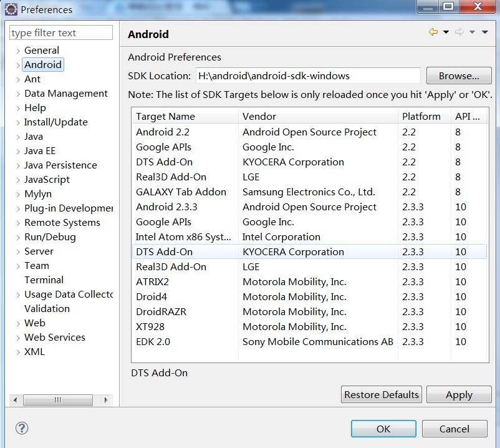The width and height of the screenshot is (500, 448).
Task: Select Server preferences category
Action: coord(39,251)
